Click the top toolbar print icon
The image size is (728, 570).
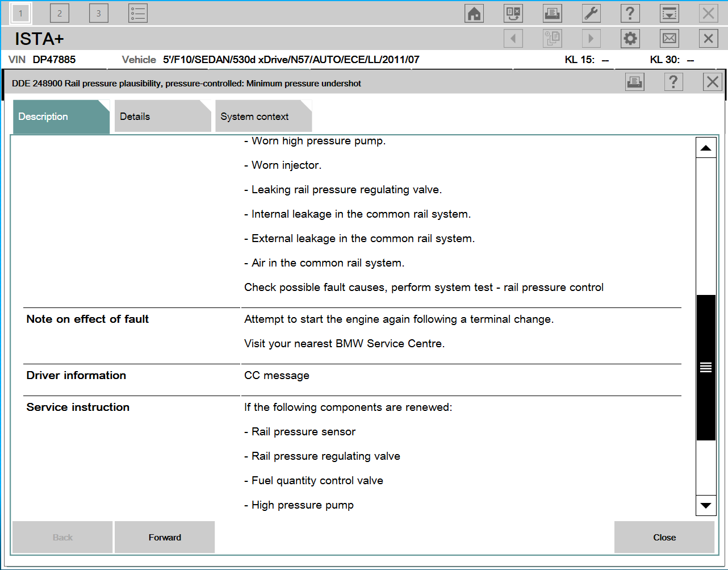552,13
